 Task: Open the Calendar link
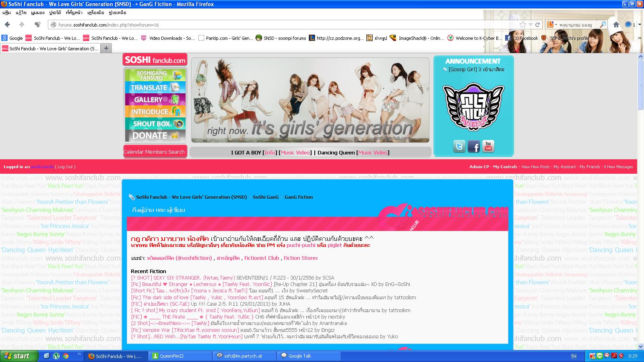pyautogui.click(x=134, y=152)
